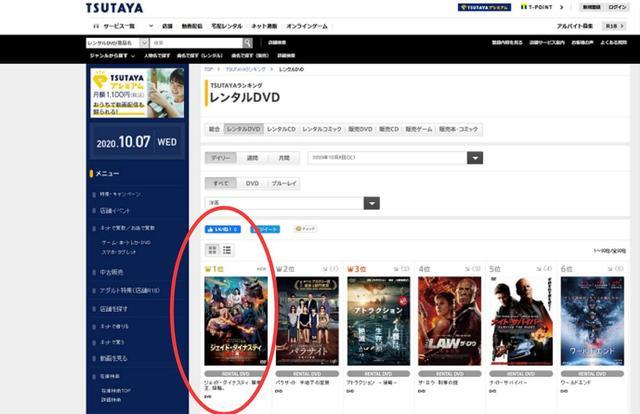
Task: Open 動画を見る in the sidebar menu
Action: [x=113, y=358]
